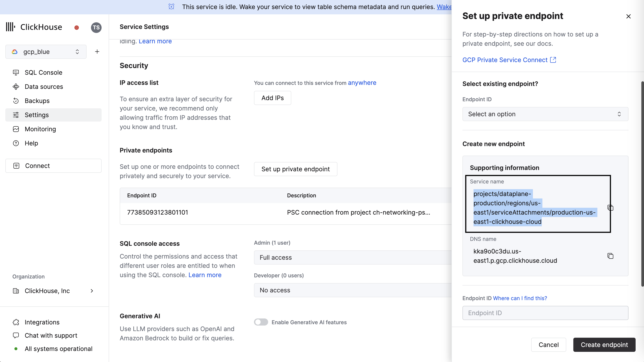Click endpoint ID 77385093123801101 cell
Viewport: 644px width, 362px height.
pos(157,212)
